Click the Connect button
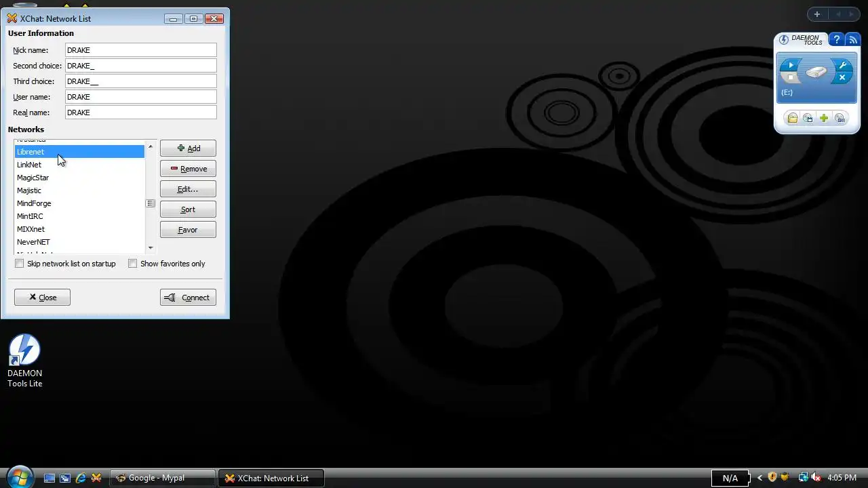Viewport: 868px width, 488px height. point(188,298)
